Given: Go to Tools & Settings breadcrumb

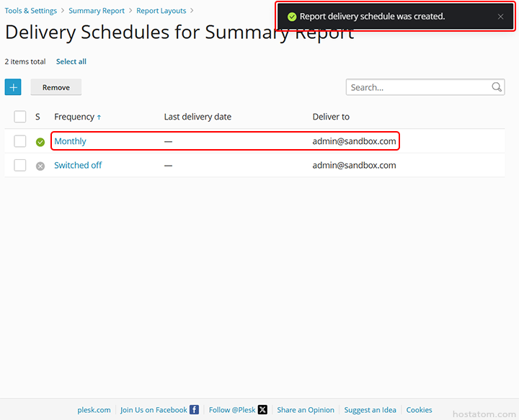Looking at the screenshot, I should point(31,11).
